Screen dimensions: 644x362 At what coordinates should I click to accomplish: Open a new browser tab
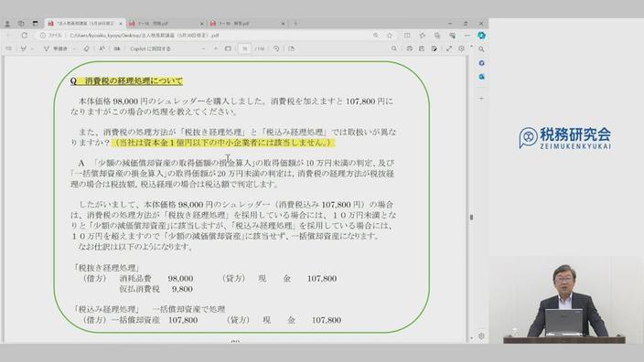coord(295,24)
